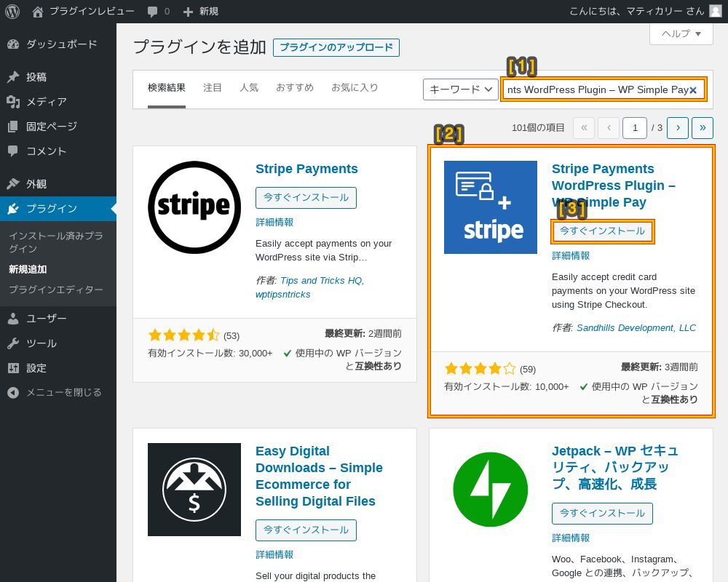The width and height of the screenshot is (728, 582).
Task: Open the キーワード search type dropdown
Action: tap(461, 89)
